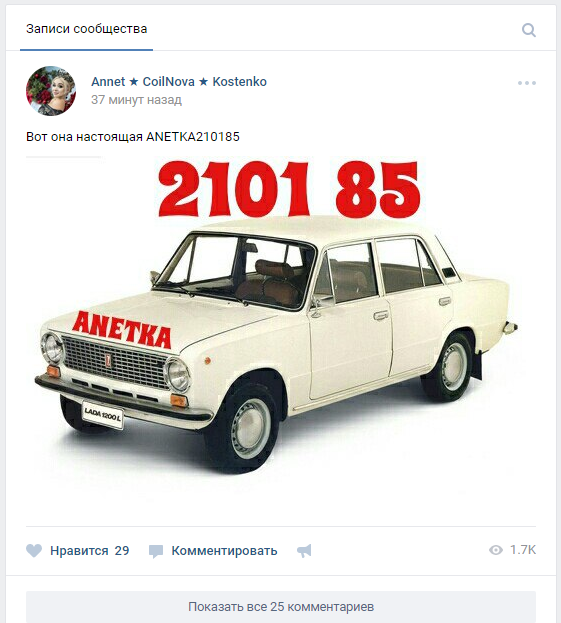The height and width of the screenshot is (623, 561).
Task: Like the post with the heart icon
Action: click(x=34, y=551)
